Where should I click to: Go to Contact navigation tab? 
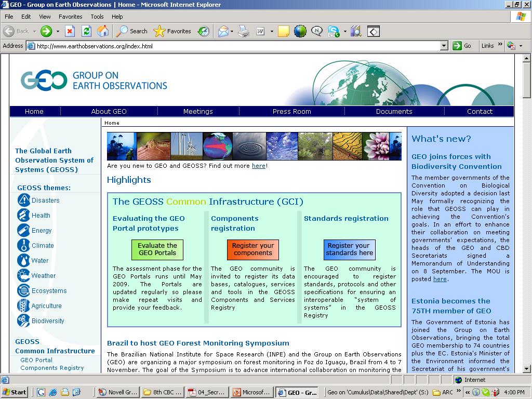(x=480, y=111)
